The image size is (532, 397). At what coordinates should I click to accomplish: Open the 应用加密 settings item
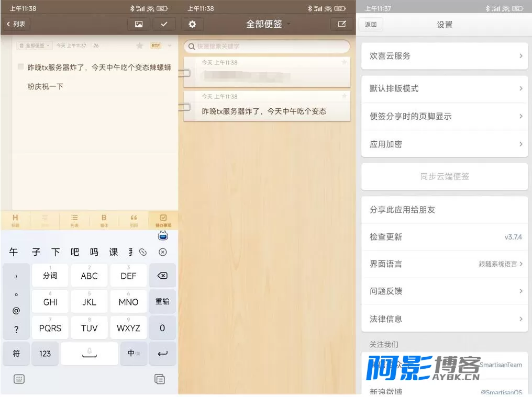click(445, 144)
